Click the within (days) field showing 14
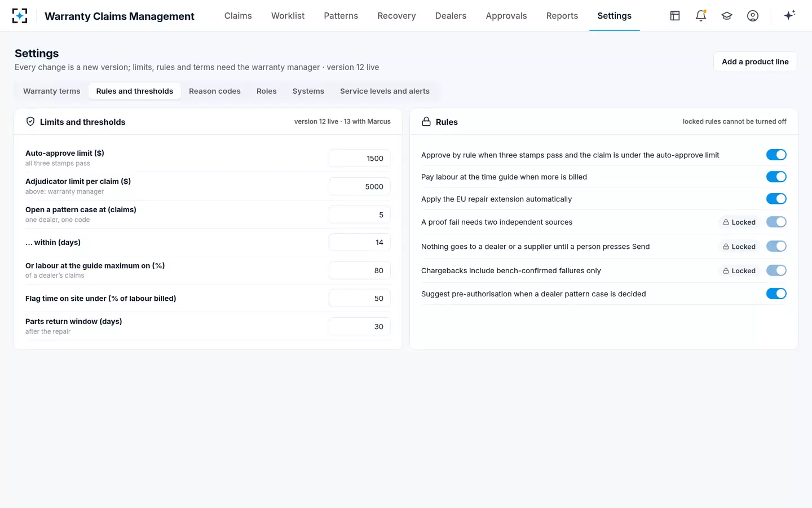 (x=360, y=243)
